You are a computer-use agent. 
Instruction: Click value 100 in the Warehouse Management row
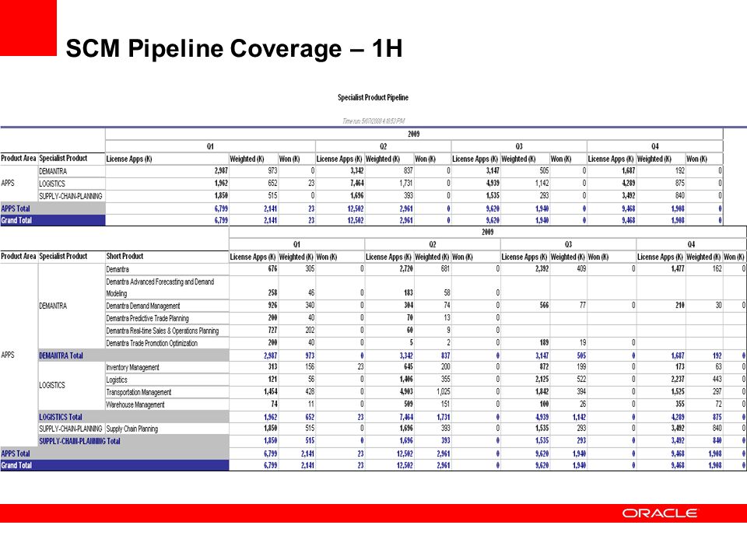tap(544, 404)
